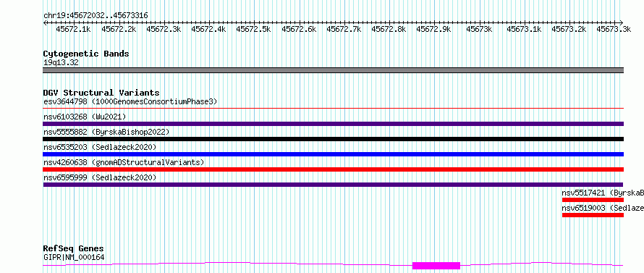This screenshot has width=644, height=273.
Task: Click the nsv6519003 variant label
Action: [603, 208]
